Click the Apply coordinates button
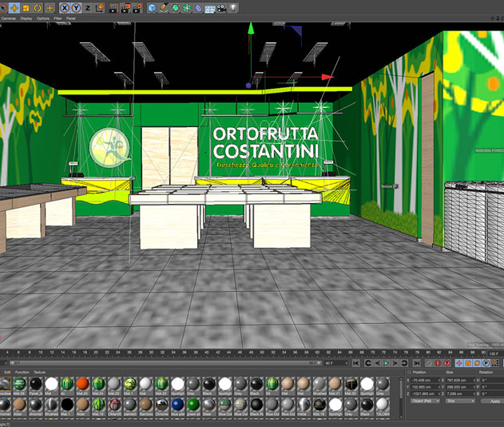This screenshot has height=427, width=504. [494, 401]
